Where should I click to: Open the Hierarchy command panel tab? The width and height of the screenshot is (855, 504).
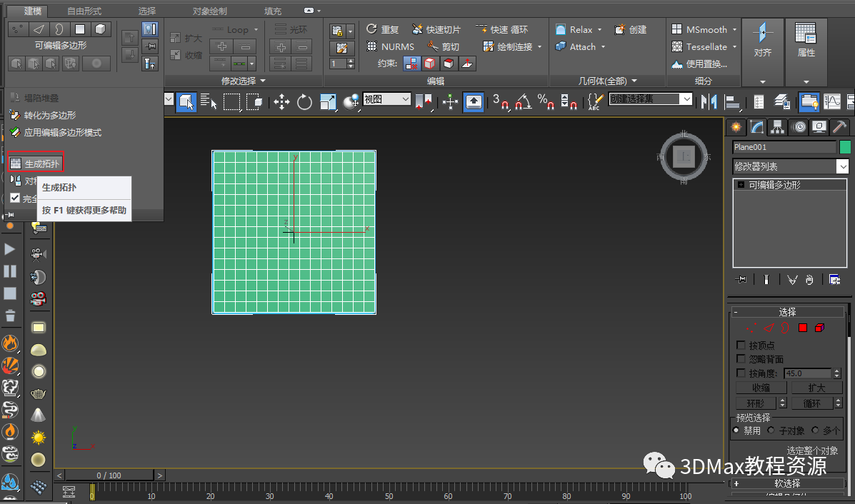(777, 127)
